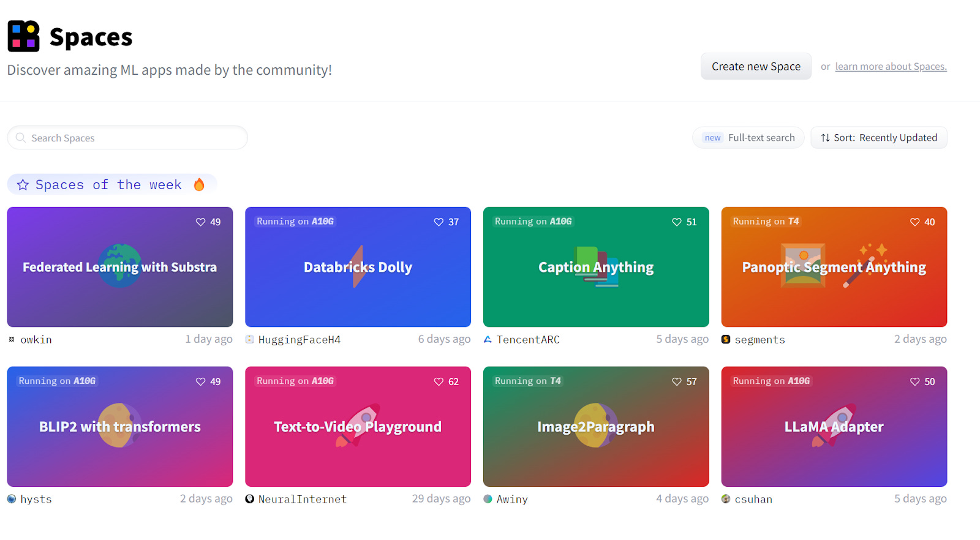
Task: Visit the segments author profile
Action: click(x=759, y=340)
